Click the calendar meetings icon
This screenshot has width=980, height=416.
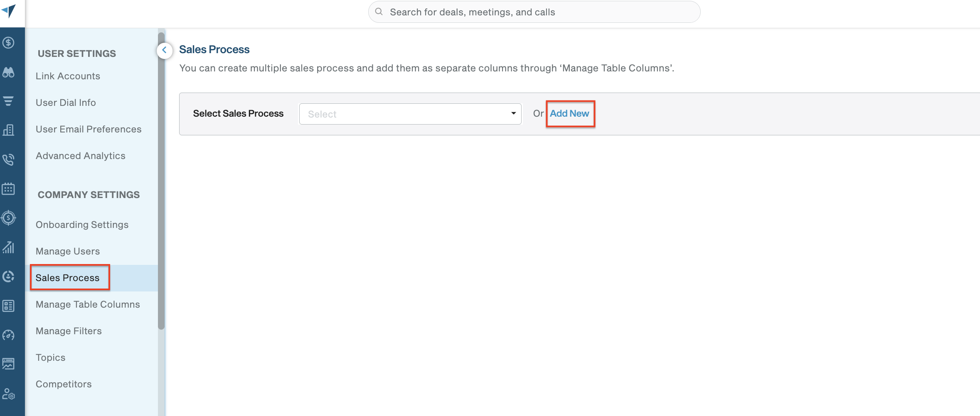pos(8,188)
